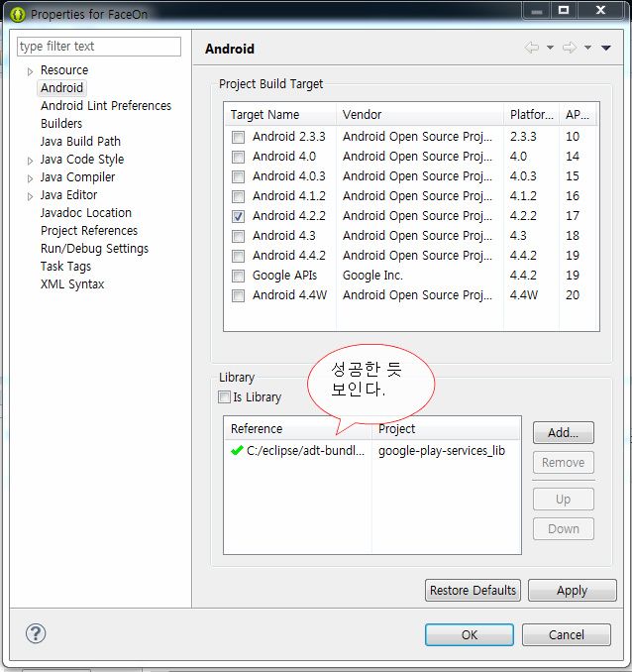This screenshot has width=632, height=672.
Task: Click API level 17 cell
Action: point(573,215)
